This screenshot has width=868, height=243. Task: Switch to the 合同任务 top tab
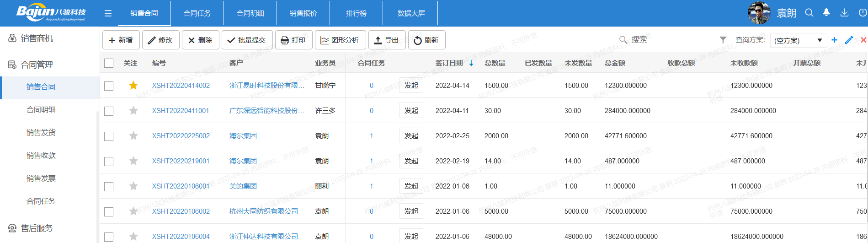point(197,13)
